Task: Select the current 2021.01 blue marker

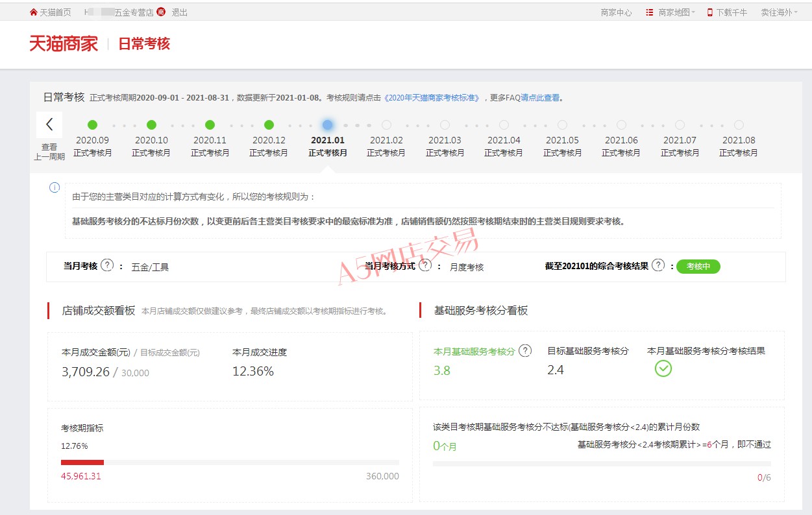Action: point(328,125)
